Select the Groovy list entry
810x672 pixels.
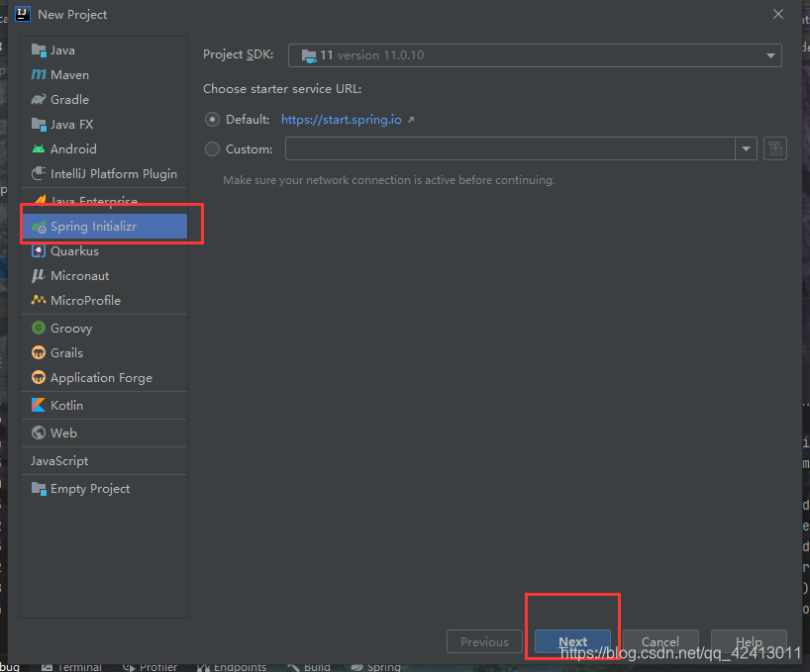[x=104, y=328]
